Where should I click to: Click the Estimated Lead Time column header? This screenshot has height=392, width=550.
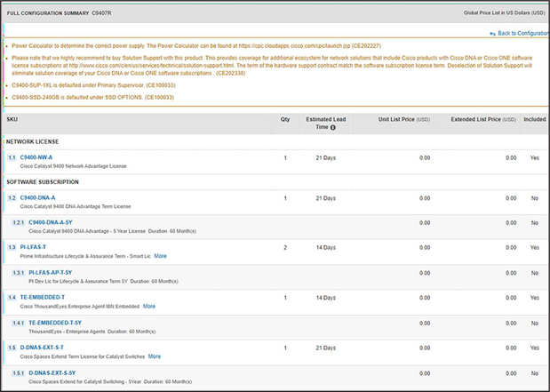pyautogui.click(x=326, y=124)
